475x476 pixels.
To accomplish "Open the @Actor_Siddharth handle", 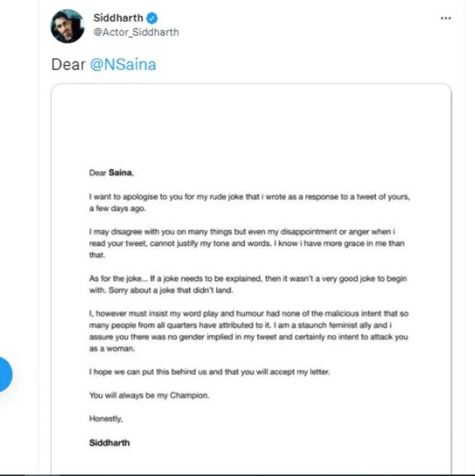I will pos(136,32).
